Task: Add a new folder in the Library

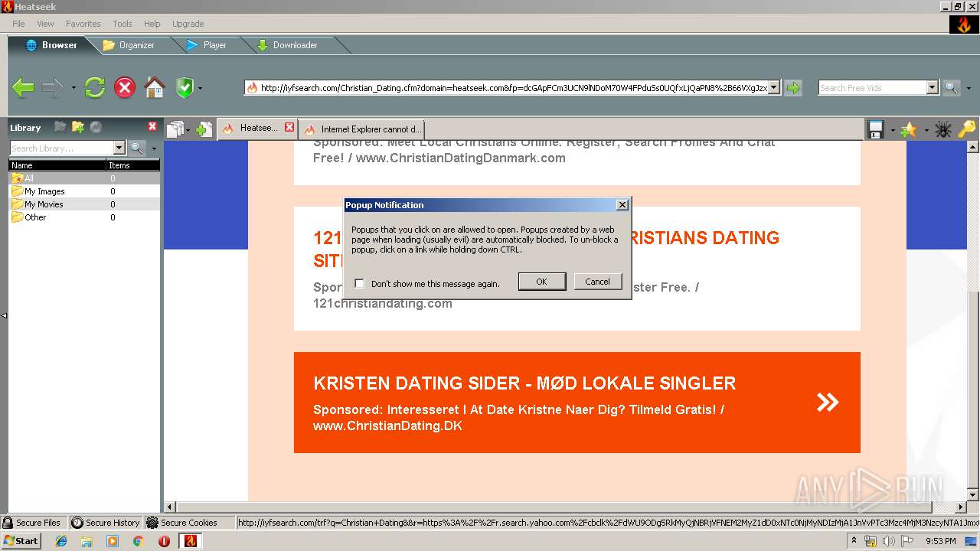Action: (77, 127)
